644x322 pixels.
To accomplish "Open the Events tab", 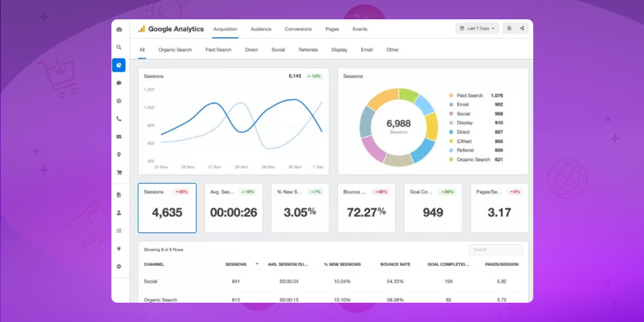I will click(360, 29).
